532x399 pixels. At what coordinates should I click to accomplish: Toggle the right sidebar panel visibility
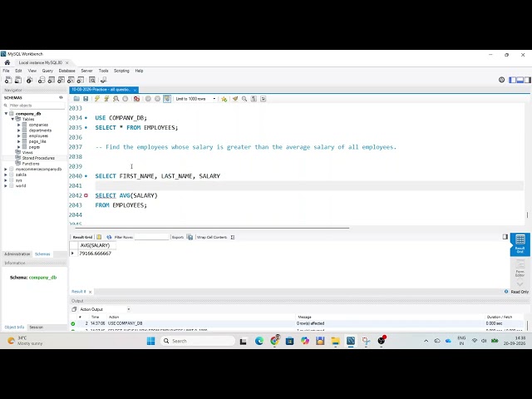pyautogui.click(x=528, y=80)
